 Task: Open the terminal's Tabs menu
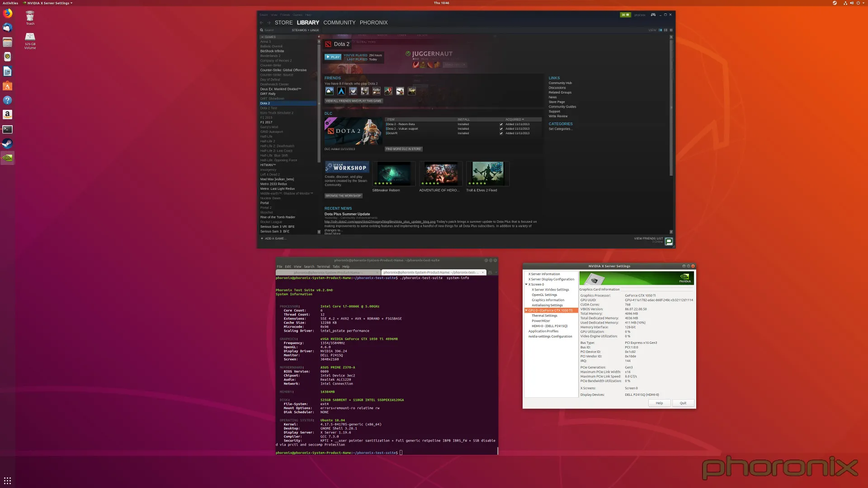(x=336, y=267)
